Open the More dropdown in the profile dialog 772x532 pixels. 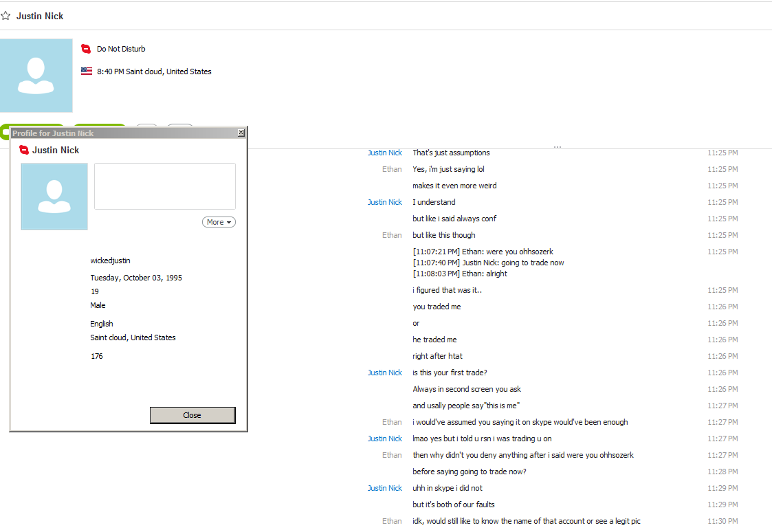(x=219, y=222)
